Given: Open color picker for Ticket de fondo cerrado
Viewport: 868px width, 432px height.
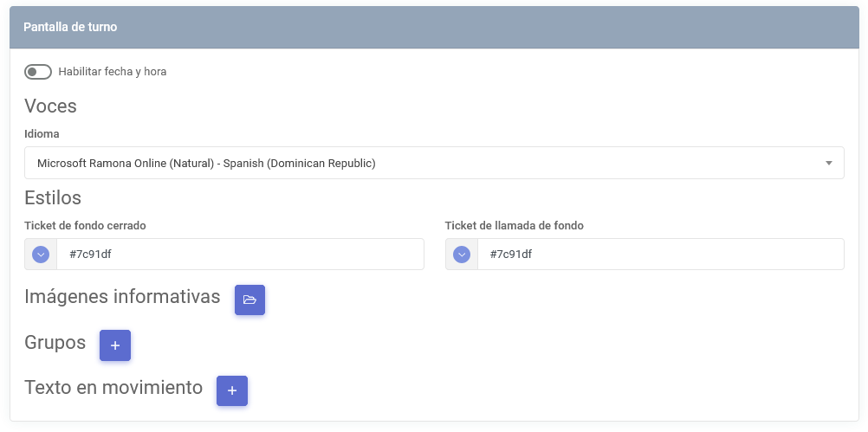Looking at the screenshot, I should pos(41,255).
